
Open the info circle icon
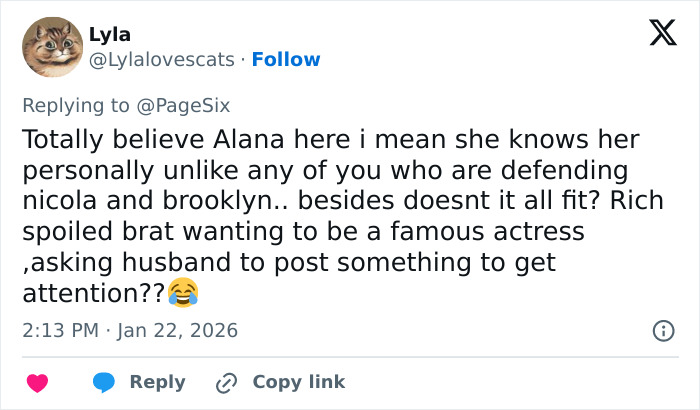(x=662, y=330)
